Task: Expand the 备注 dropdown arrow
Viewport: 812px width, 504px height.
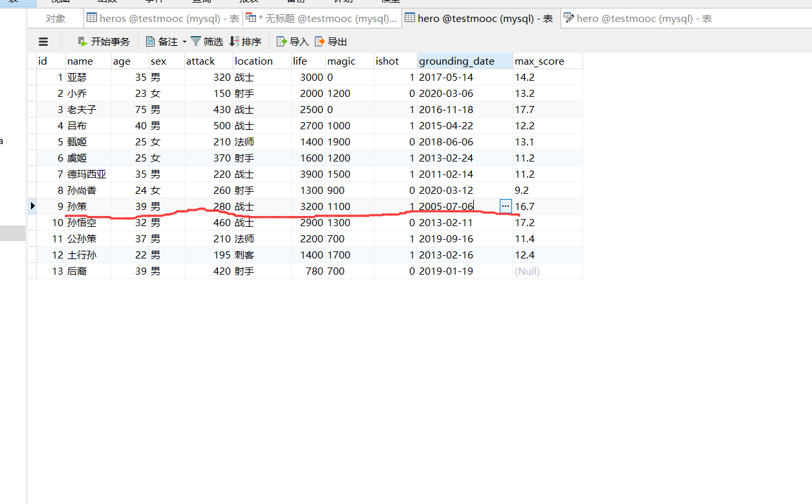Action: (x=184, y=42)
